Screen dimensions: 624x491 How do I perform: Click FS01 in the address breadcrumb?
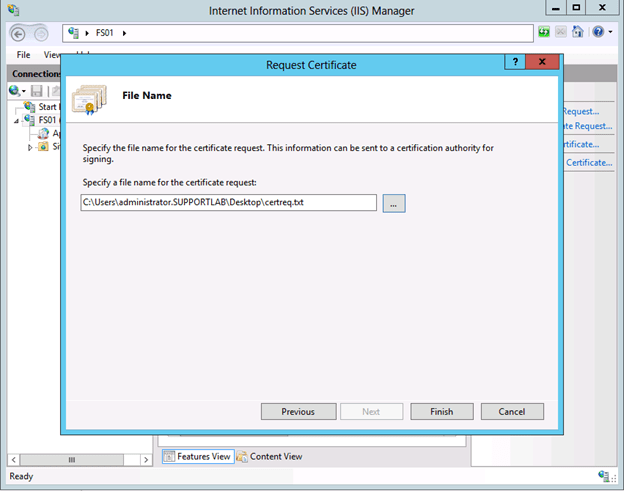[x=105, y=33]
